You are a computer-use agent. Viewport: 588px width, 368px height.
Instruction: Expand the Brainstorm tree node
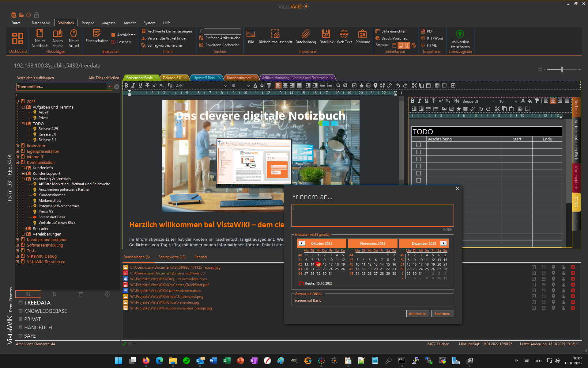coord(17,146)
